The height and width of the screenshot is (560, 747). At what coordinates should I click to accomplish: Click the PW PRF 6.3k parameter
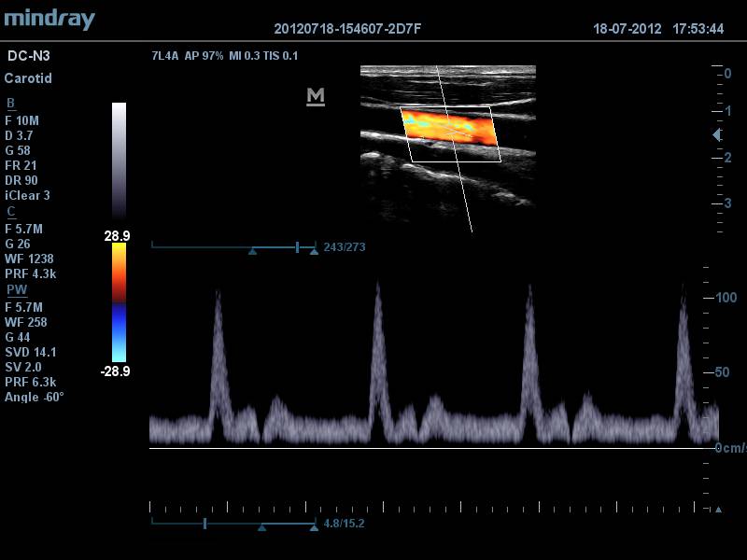tap(31, 382)
